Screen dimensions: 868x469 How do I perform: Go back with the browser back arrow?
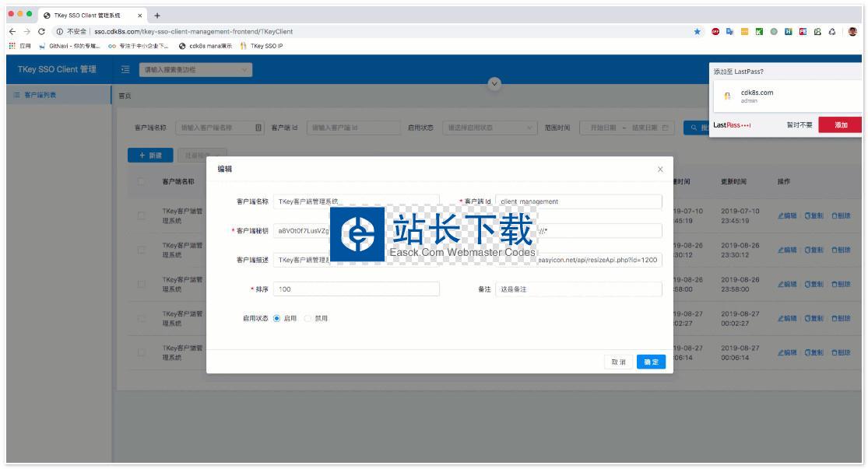pos(12,32)
